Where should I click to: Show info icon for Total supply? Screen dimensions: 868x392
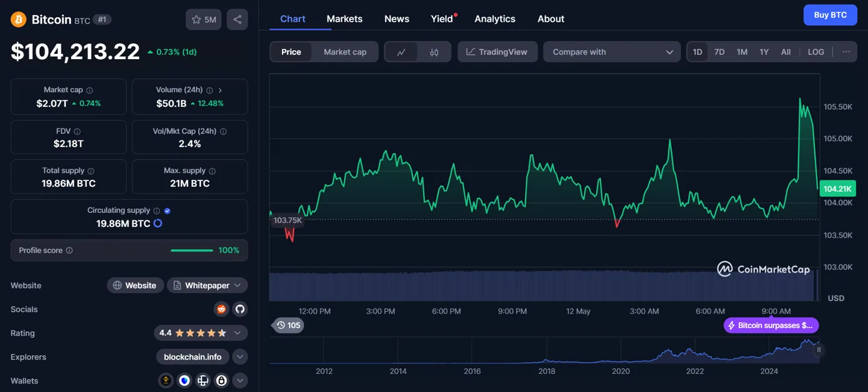click(x=91, y=171)
